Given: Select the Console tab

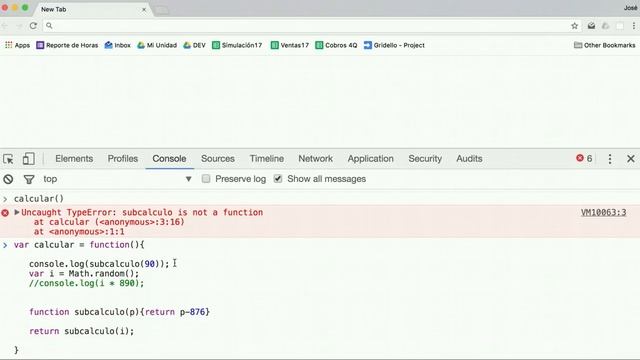Looking at the screenshot, I should pyautogui.click(x=169, y=159).
